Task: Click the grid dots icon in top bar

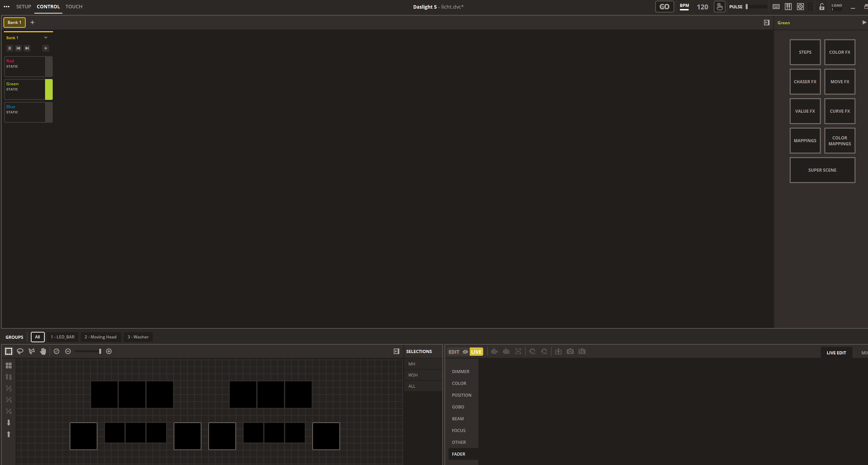Action: 810,7
